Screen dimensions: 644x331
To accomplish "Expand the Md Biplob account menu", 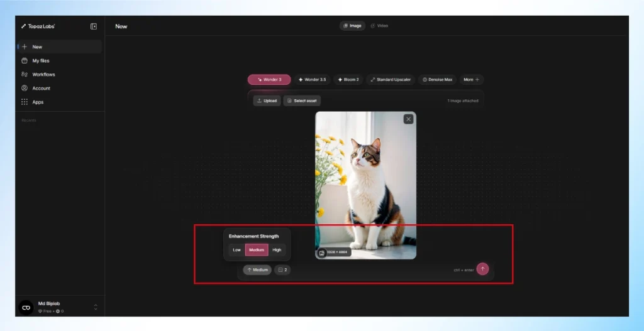I will tap(96, 307).
